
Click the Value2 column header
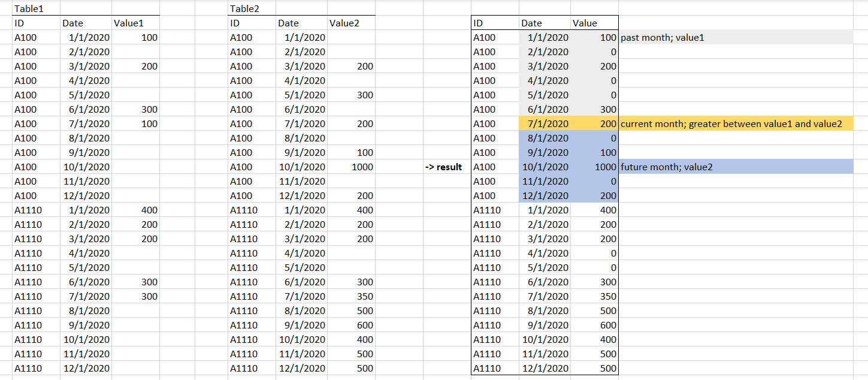pos(351,23)
